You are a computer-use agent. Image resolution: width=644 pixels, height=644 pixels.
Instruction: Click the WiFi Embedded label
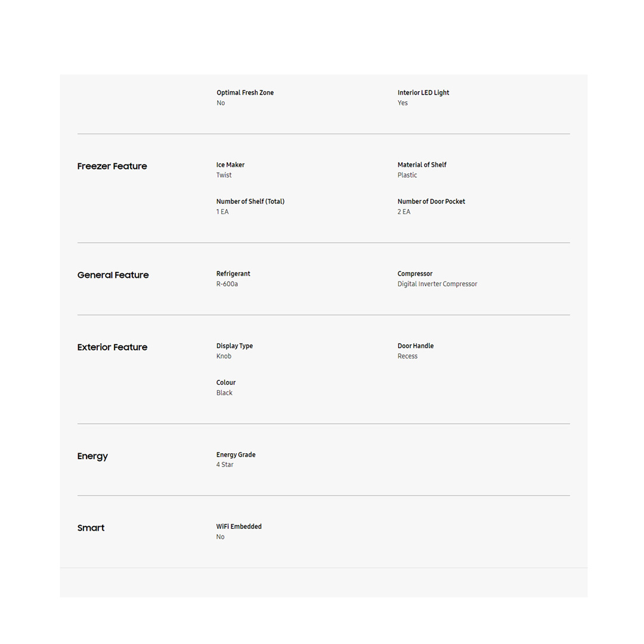[x=239, y=527]
